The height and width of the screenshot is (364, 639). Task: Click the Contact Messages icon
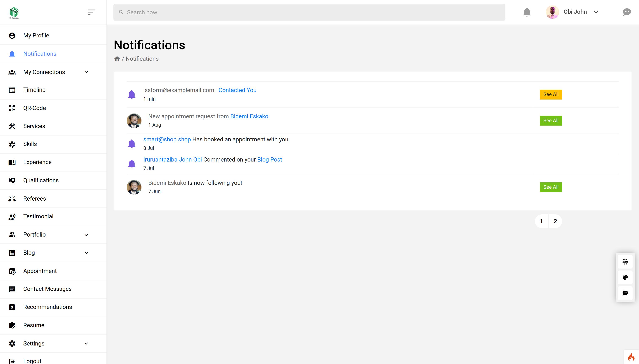point(12,289)
